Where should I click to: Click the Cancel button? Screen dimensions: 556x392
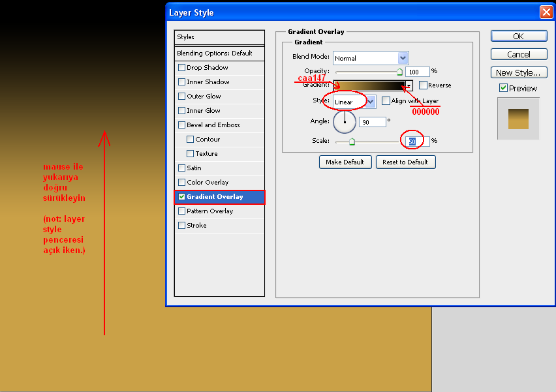(x=519, y=54)
